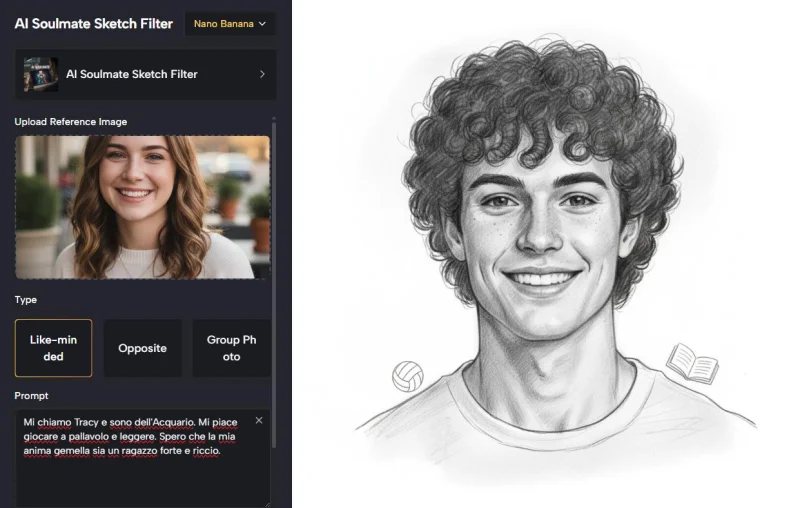The image size is (800, 508).
Task: Expand the AI Soulmate Sketch Filter row arrow
Action: pos(262,74)
